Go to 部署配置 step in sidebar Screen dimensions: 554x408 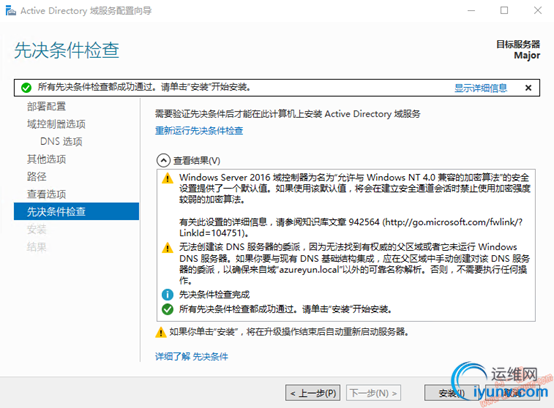(46, 106)
